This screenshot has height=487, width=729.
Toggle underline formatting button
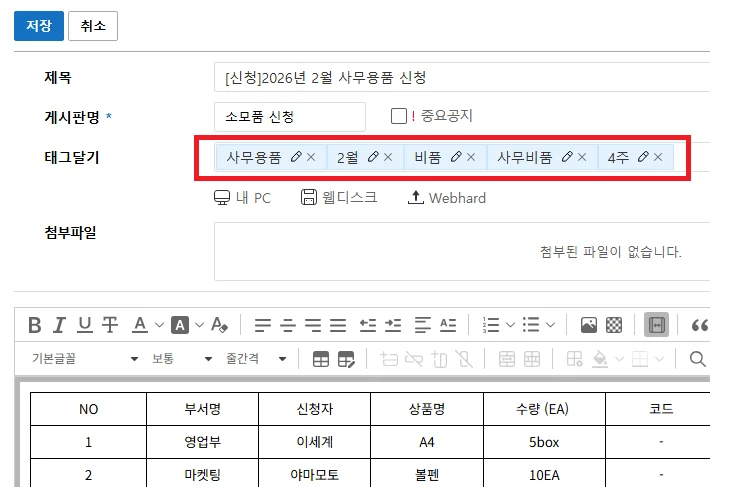tap(85, 325)
